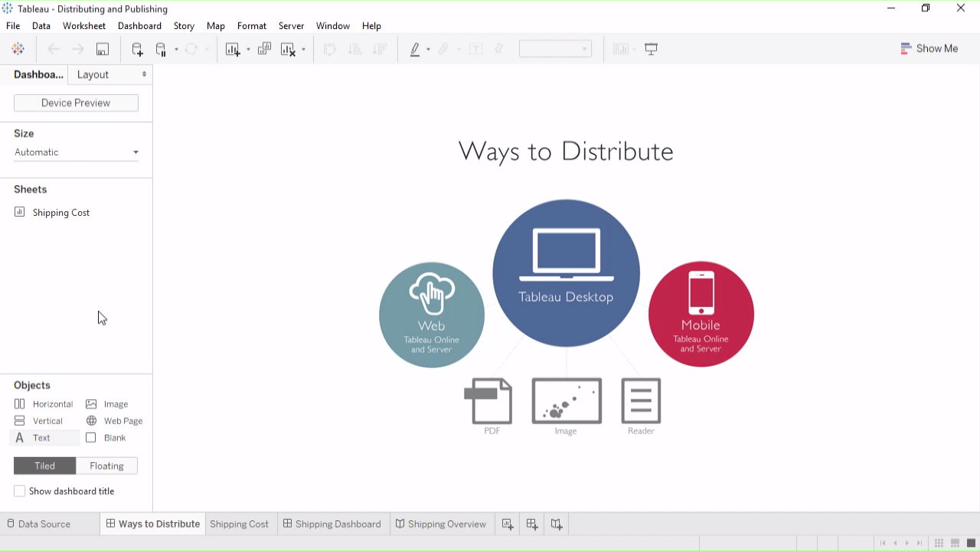This screenshot has height=551, width=980.
Task: Open the Show Me panel
Action: [929, 48]
